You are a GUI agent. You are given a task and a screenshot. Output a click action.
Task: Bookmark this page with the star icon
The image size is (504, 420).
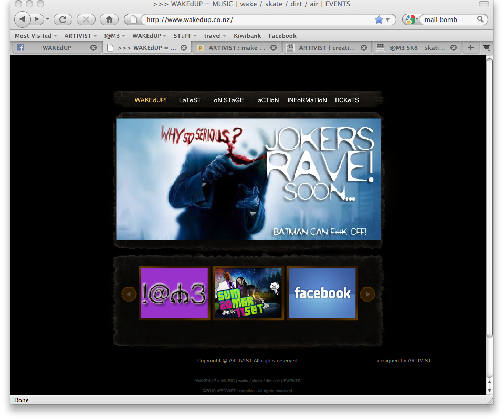click(379, 19)
